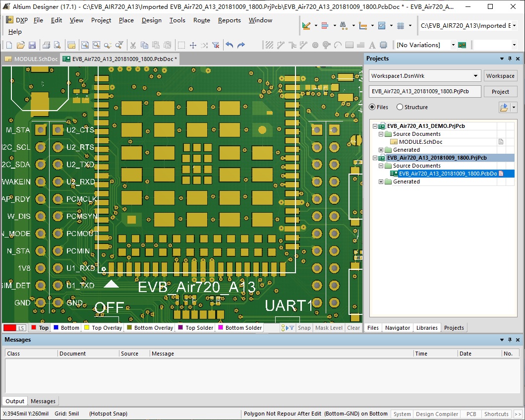Viewport: 525px width, 420px height.
Task: Open the Projects panel options dropdown arrow
Action: point(502,59)
